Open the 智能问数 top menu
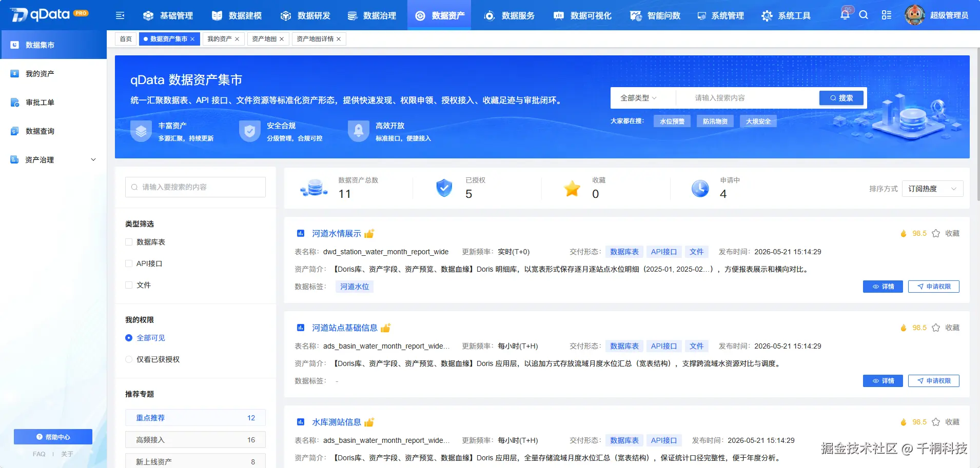The width and height of the screenshot is (980, 468). pos(656,15)
